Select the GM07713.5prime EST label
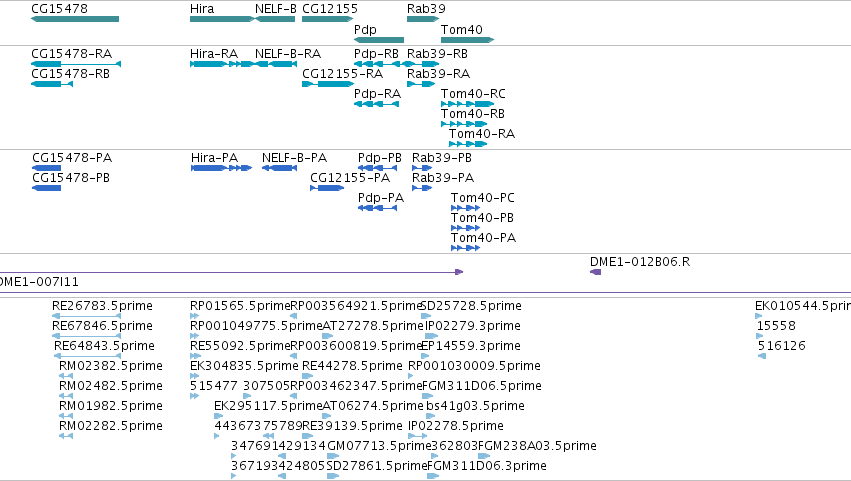 click(x=379, y=446)
